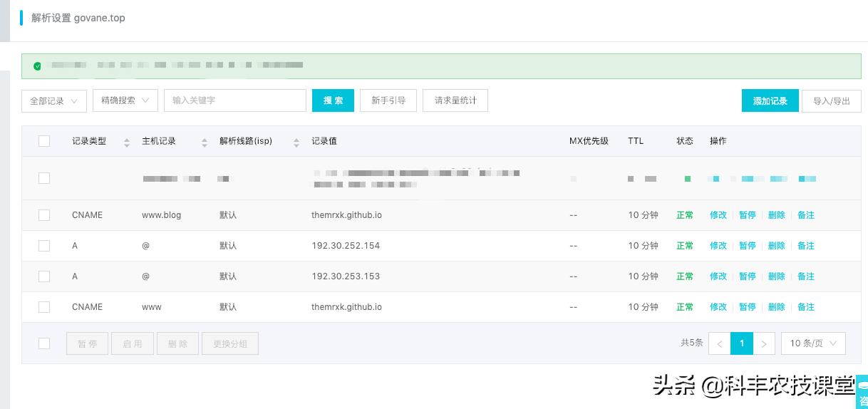
Task: Sort by 记录类型 column arrows
Action: (127, 142)
